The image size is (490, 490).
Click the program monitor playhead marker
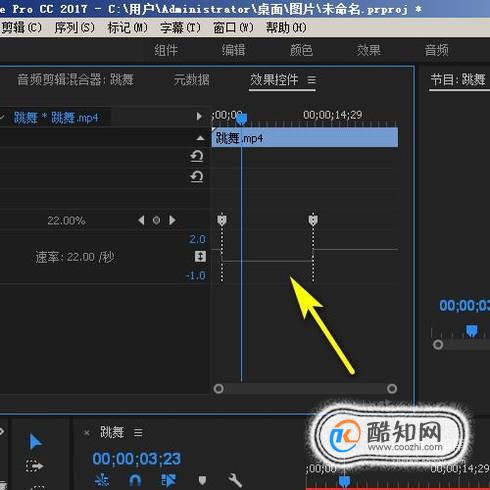click(471, 331)
